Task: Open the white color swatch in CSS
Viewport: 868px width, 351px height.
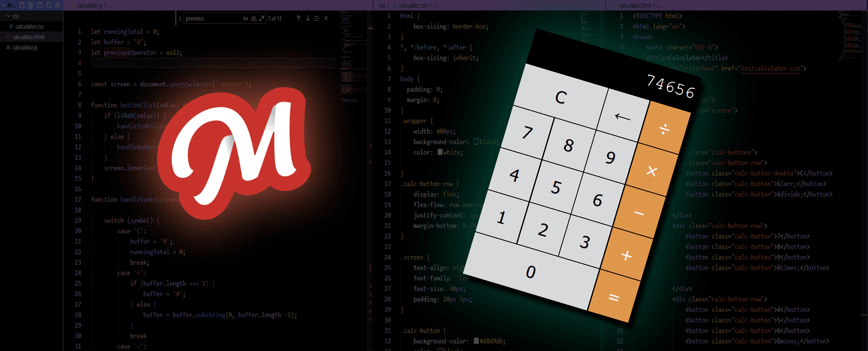Action: point(440,152)
